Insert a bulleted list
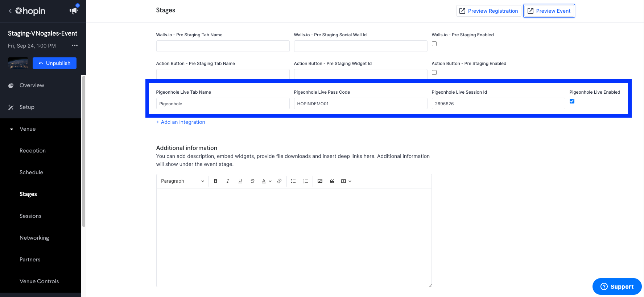 pos(293,181)
